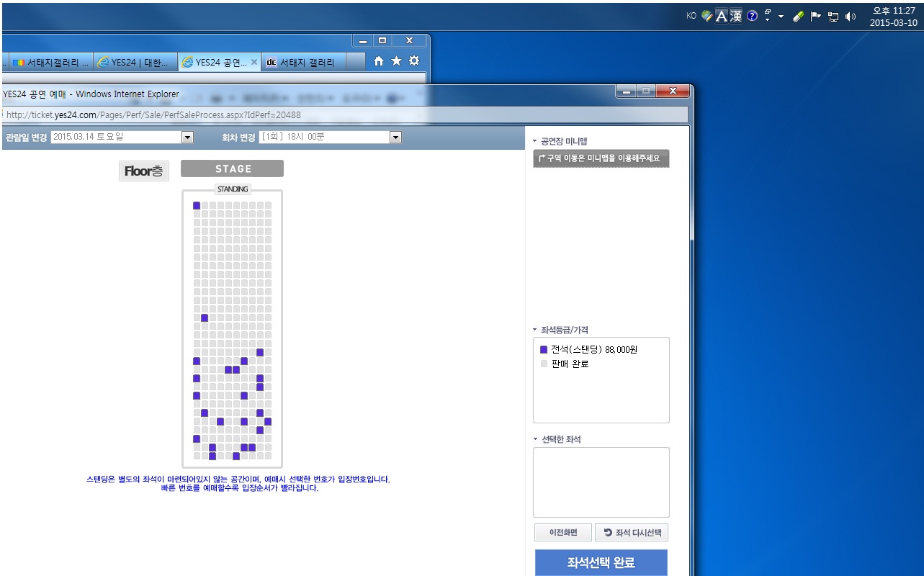Open the favorites star icon
Image resolution: width=924 pixels, height=576 pixels.
(396, 62)
